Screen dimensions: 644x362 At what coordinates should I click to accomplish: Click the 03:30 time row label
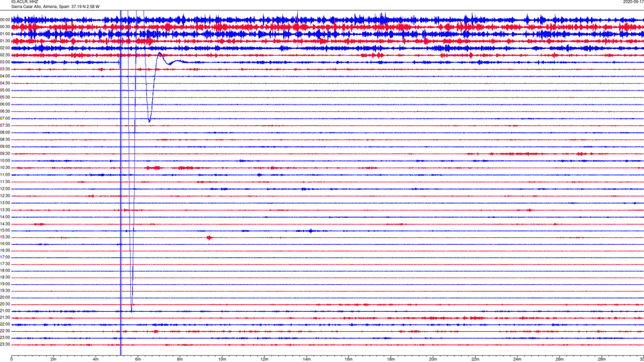click(x=5, y=69)
